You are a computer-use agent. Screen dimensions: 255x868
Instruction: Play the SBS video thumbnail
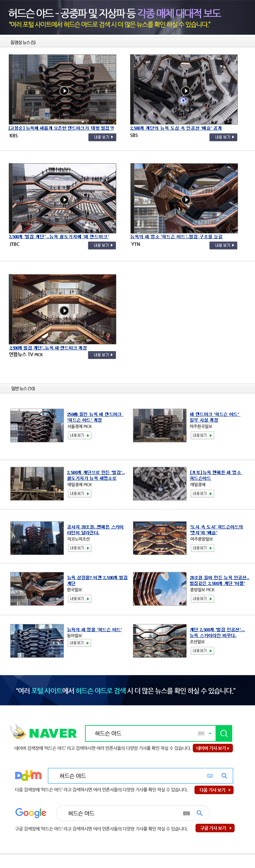tap(184, 89)
